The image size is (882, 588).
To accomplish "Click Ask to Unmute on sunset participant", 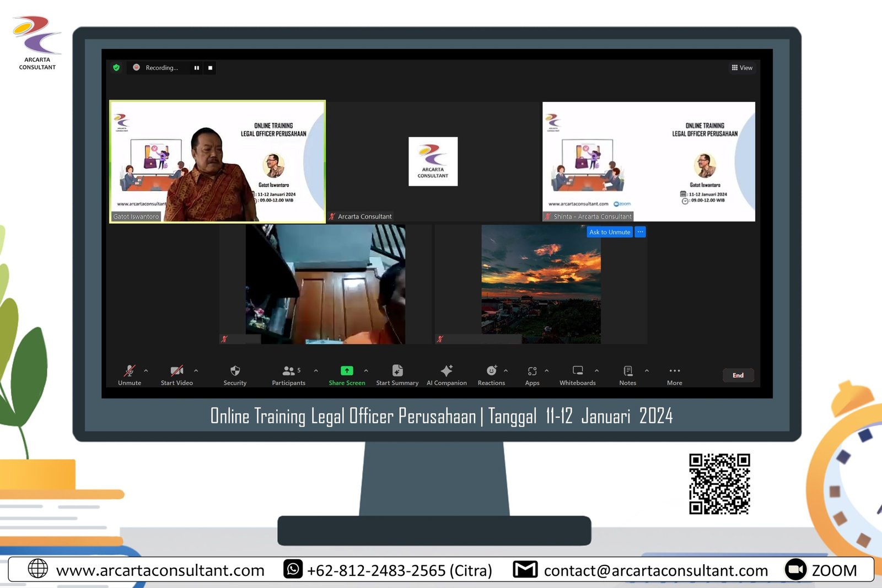I will [609, 232].
